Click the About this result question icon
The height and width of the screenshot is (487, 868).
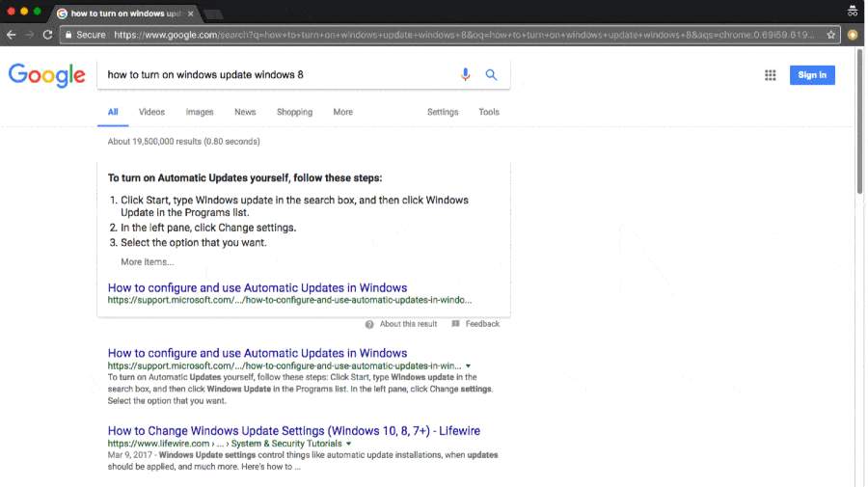click(369, 324)
